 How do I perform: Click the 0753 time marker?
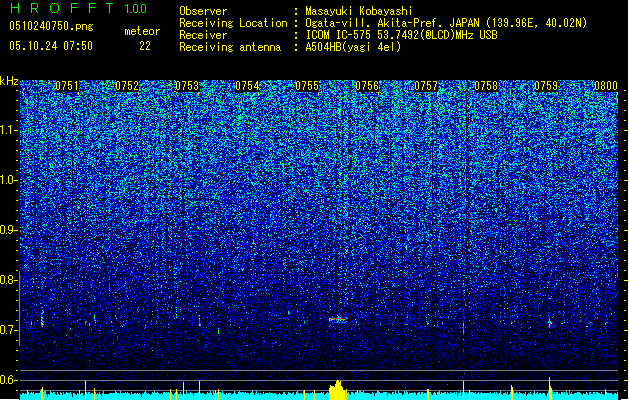(x=187, y=86)
